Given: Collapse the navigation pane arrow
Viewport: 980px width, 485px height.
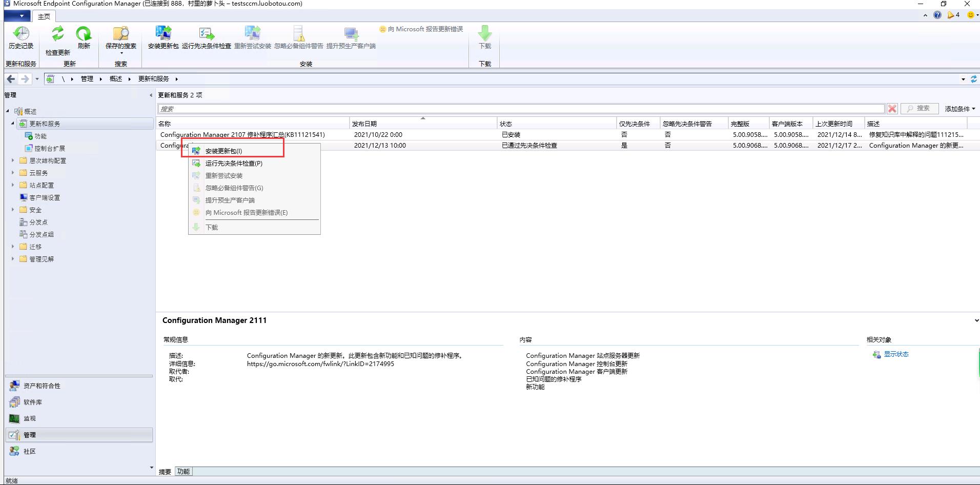Looking at the screenshot, I should pyautogui.click(x=151, y=95).
